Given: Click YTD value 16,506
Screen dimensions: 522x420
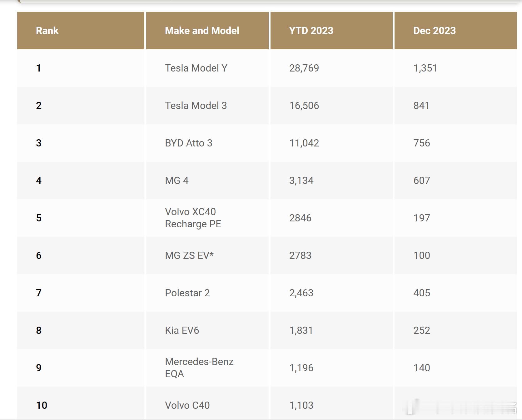Looking at the screenshot, I should click(304, 106).
